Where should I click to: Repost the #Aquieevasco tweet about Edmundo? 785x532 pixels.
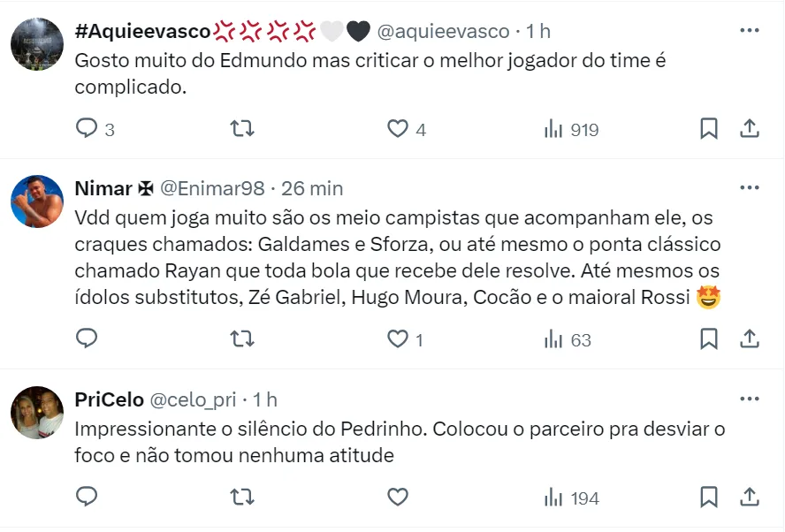point(242,129)
